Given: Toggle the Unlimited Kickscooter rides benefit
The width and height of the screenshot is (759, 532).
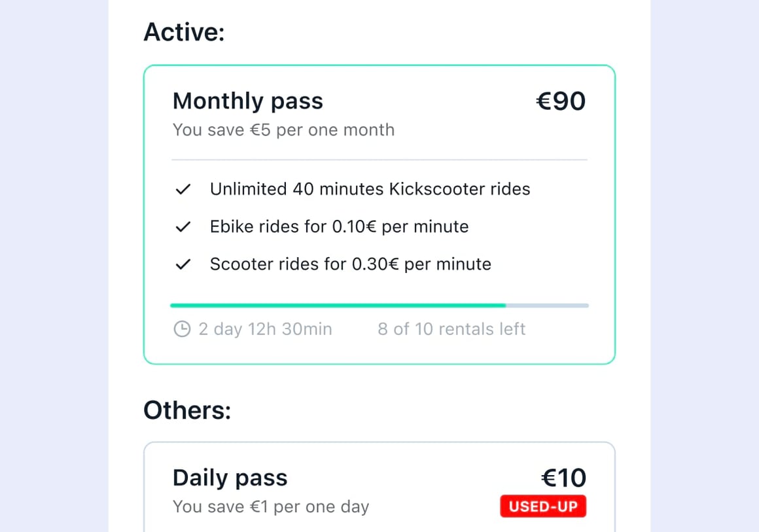Looking at the screenshot, I should click(x=370, y=189).
